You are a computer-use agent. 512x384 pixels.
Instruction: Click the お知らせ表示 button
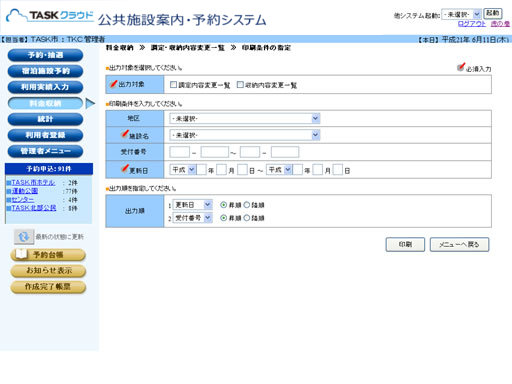coord(48,271)
